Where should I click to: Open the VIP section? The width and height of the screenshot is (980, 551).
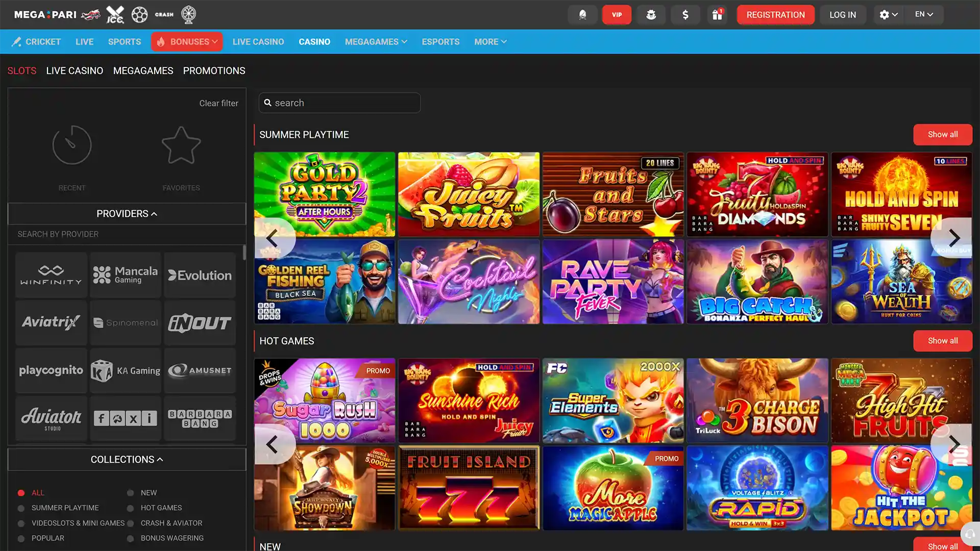[x=617, y=15]
